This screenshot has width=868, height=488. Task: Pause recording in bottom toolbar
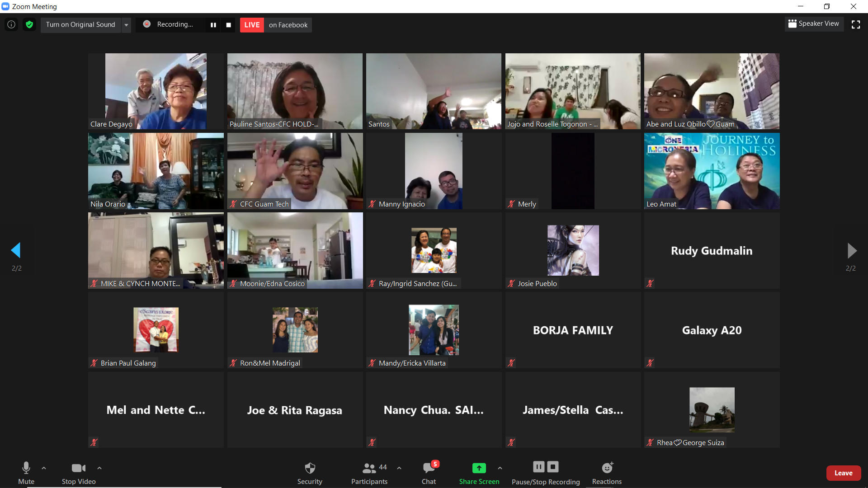coord(539,467)
